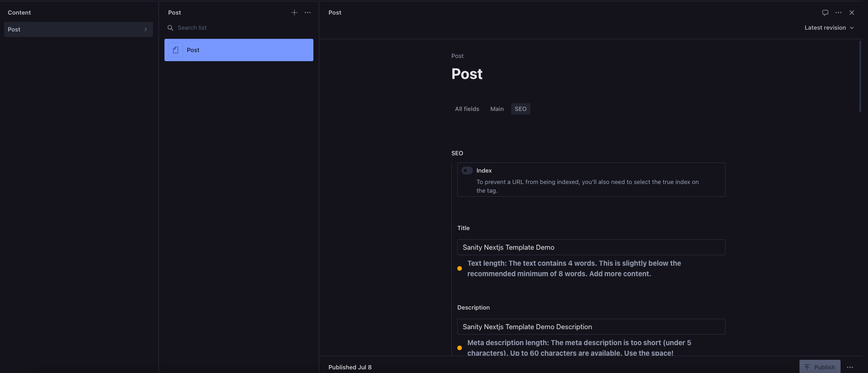Click the SEO fieldset label
868x373 pixels.
pyautogui.click(x=457, y=153)
